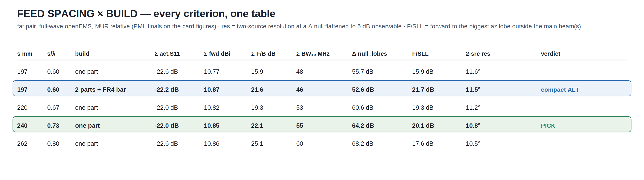Click the 'verdict' column header
The height and width of the screenshot is (180, 644).
(550, 54)
